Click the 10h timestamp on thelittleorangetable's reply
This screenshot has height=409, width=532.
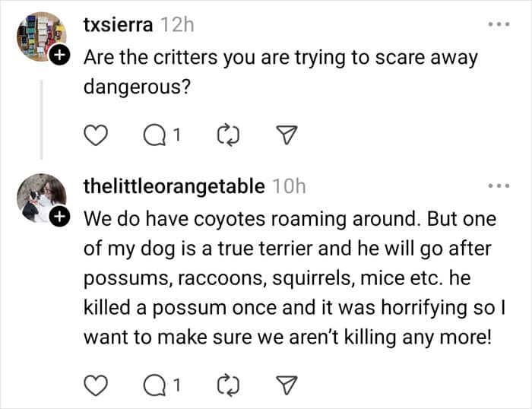289,185
